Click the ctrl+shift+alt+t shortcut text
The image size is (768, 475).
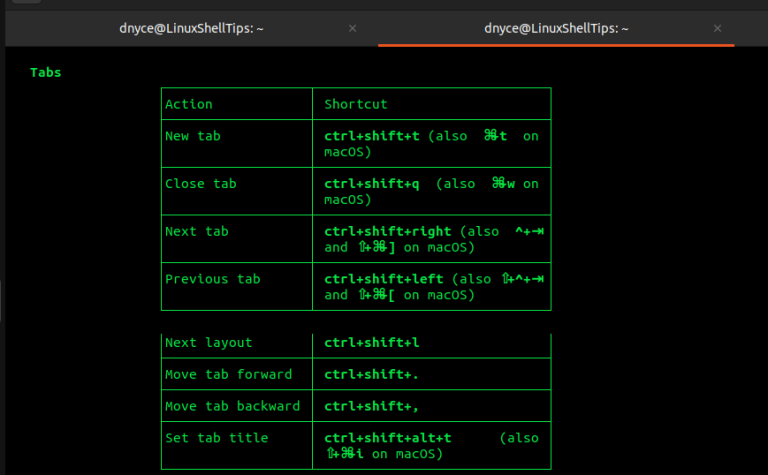tap(388, 439)
